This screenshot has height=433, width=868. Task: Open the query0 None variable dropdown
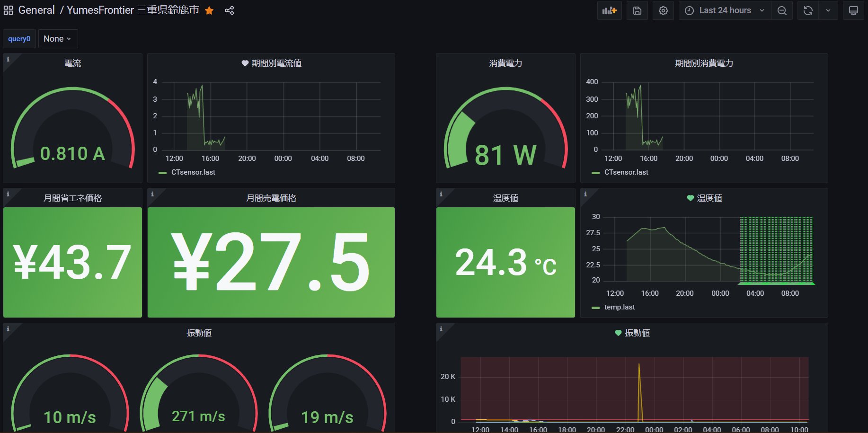click(x=58, y=39)
